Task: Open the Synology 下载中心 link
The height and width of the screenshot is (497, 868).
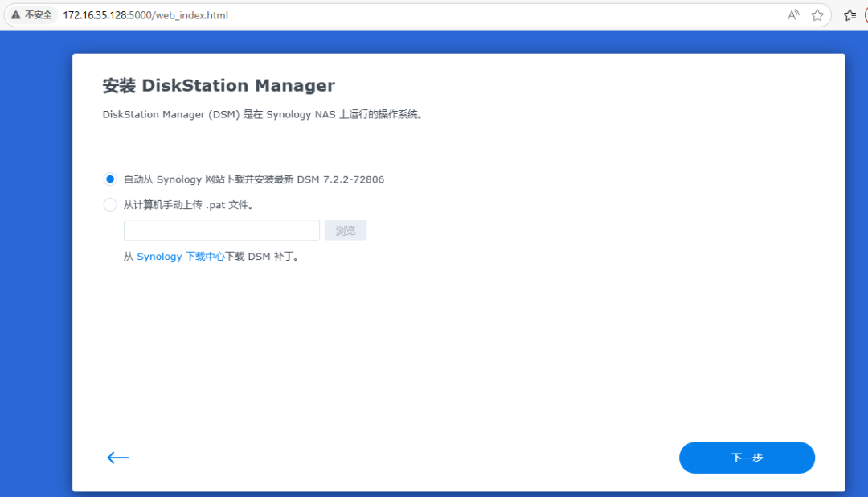Action: pyautogui.click(x=181, y=257)
